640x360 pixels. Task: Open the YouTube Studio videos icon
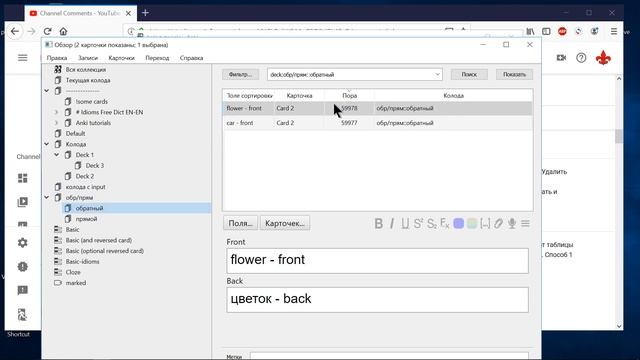pos(22,202)
